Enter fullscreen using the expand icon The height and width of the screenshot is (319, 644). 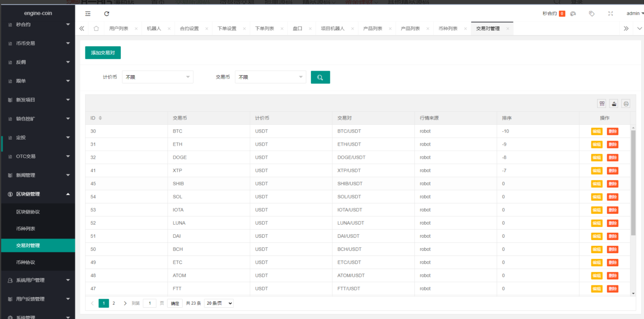click(x=610, y=14)
